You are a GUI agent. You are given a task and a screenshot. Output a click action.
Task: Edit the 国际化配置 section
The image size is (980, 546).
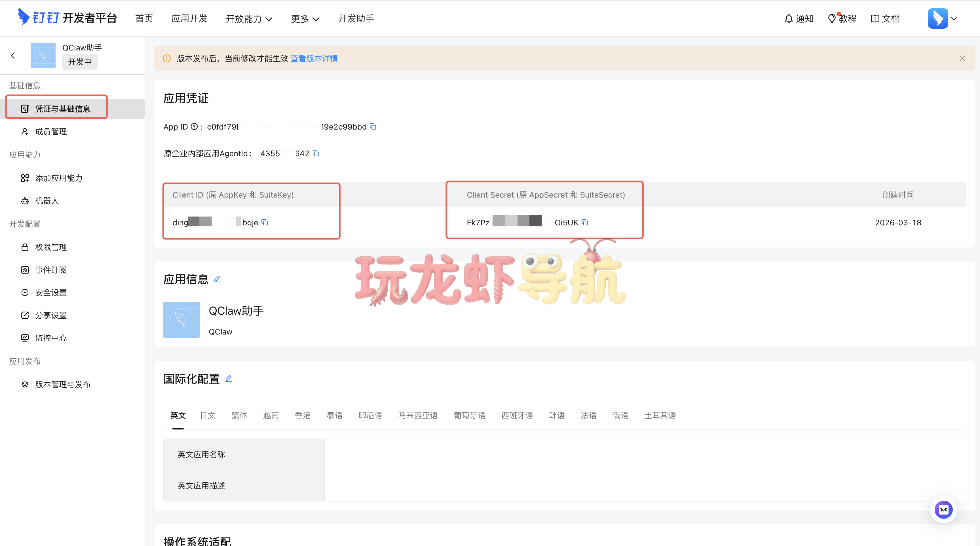click(x=228, y=379)
